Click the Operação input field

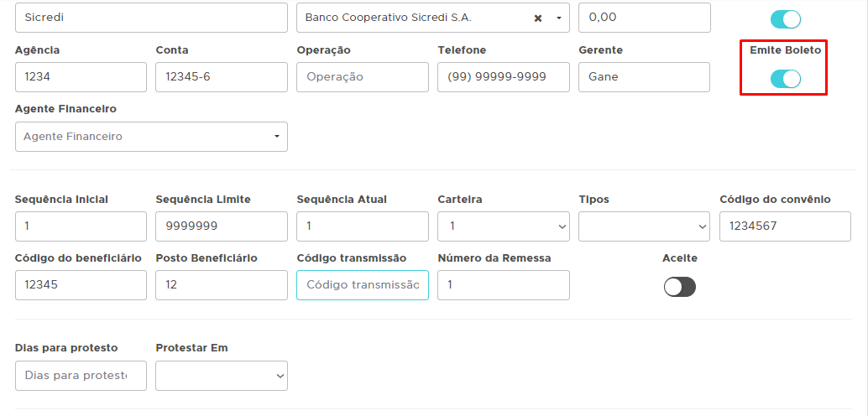pyautogui.click(x=362, y=77)
